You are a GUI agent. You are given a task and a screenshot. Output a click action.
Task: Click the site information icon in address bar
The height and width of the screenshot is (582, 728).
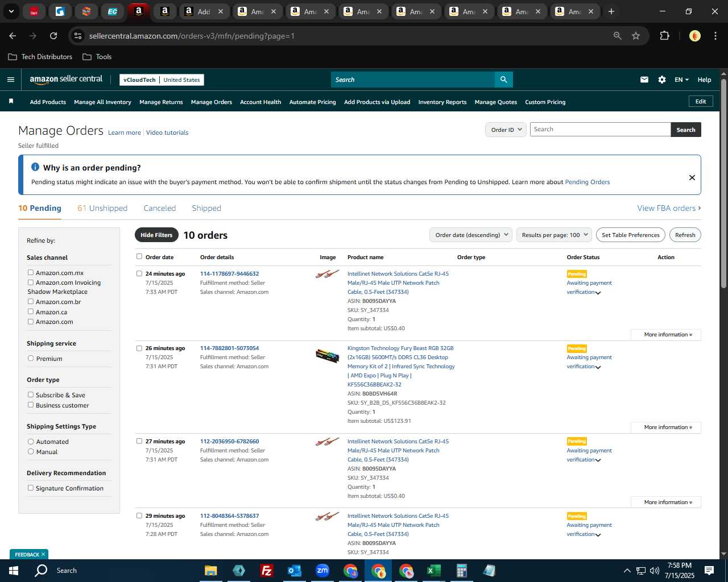(78, 36)
